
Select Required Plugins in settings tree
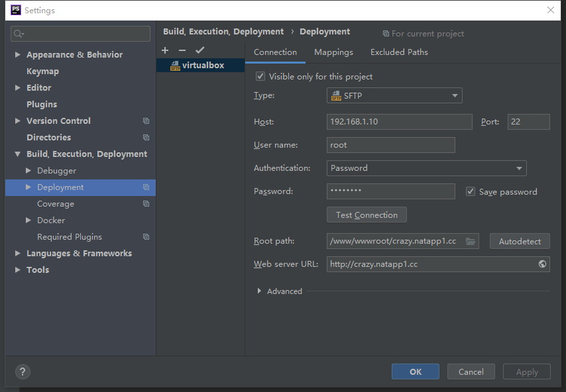pyautogui.click(x=70, y=237)
